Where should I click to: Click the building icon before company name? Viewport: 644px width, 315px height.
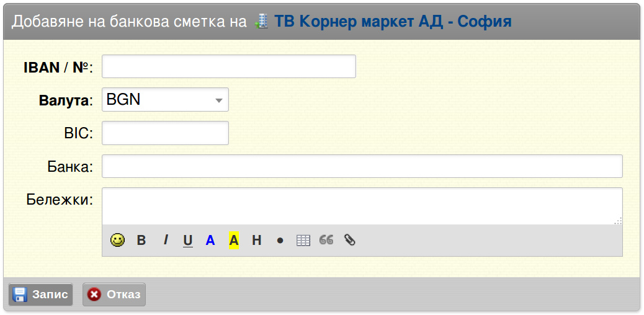coord(261,21)
